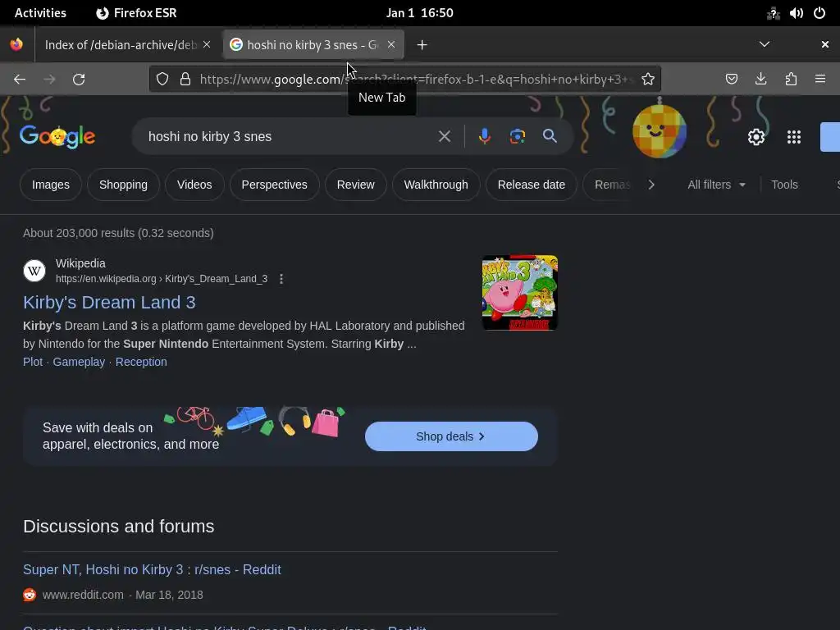Image resolution: width=840 pixels, height=630 pixels.
Task: Search by image with Google Lens icon
Action: [x=517, y=137]
